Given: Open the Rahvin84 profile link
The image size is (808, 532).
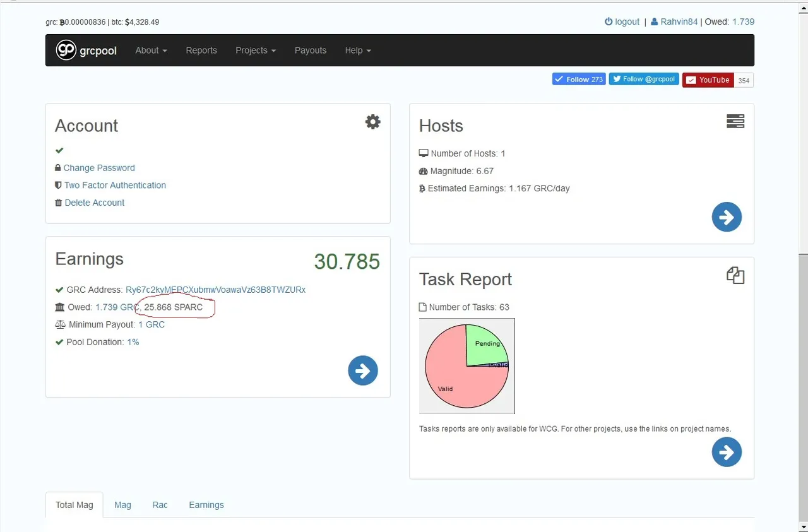Looking at the screenshot, I should click(679, 21).
